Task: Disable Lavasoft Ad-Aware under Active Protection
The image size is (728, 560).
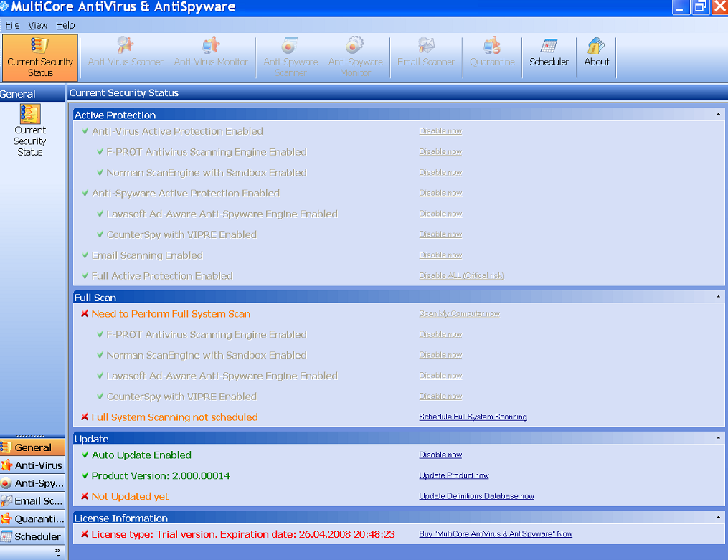Action: coord(440,214)
